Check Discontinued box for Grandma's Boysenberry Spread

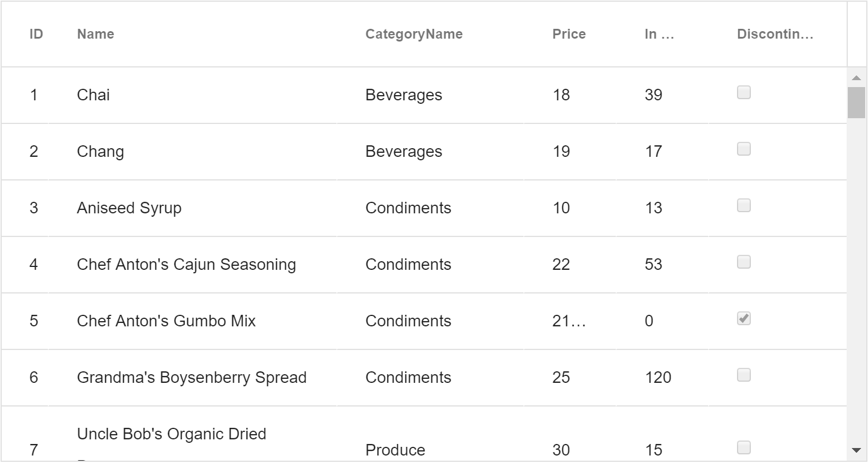point(744,375)
